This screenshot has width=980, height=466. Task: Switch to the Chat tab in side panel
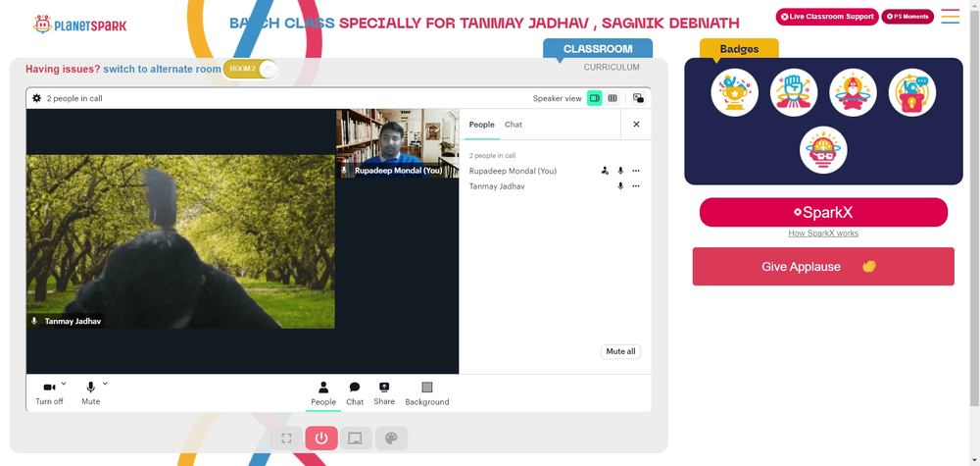click(x=514, y=125)
